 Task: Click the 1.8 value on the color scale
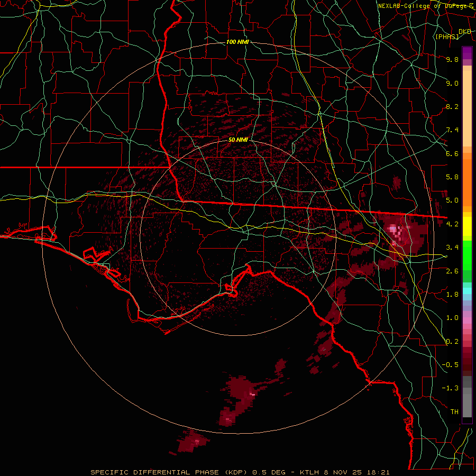point(452,295)
